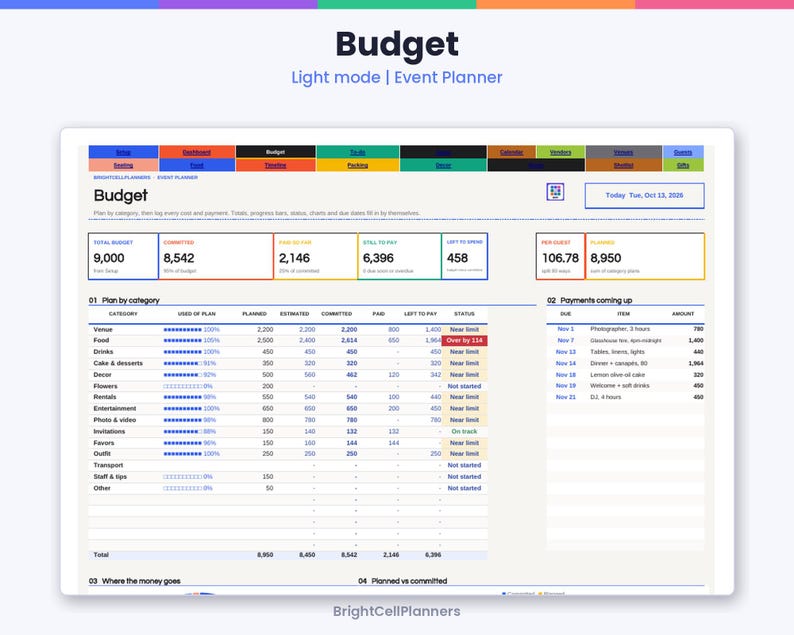The height and width of the screenshot is (635, 794).
Task: Open the Setup tab
Action: 123,152
